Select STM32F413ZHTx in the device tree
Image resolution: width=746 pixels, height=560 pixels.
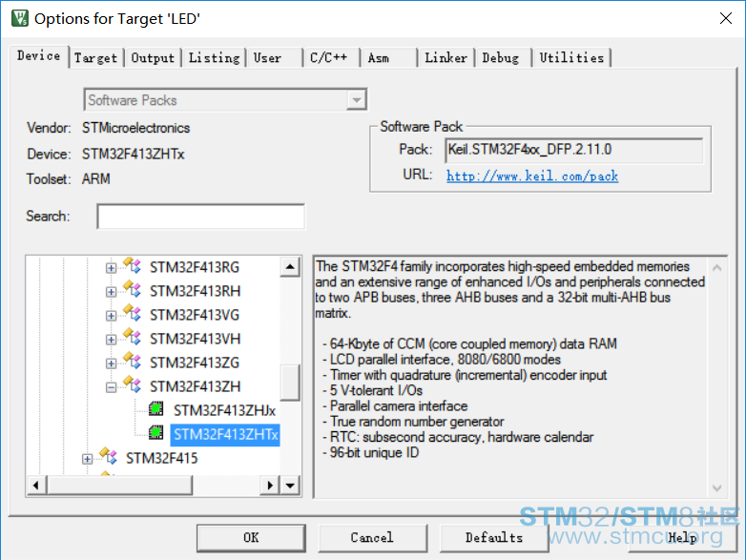coord(225,434)
